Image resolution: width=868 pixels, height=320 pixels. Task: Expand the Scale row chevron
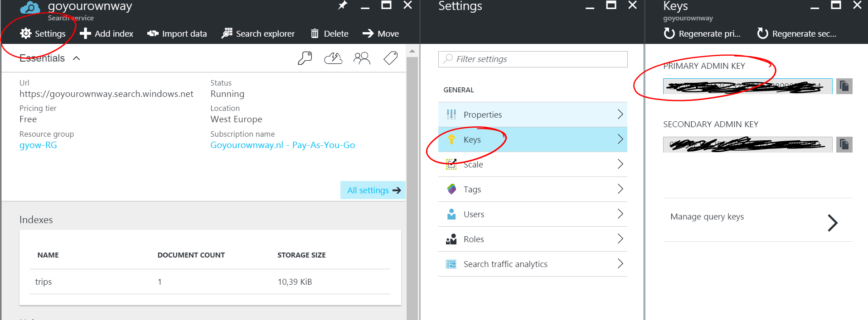click(x=621, y=164)
